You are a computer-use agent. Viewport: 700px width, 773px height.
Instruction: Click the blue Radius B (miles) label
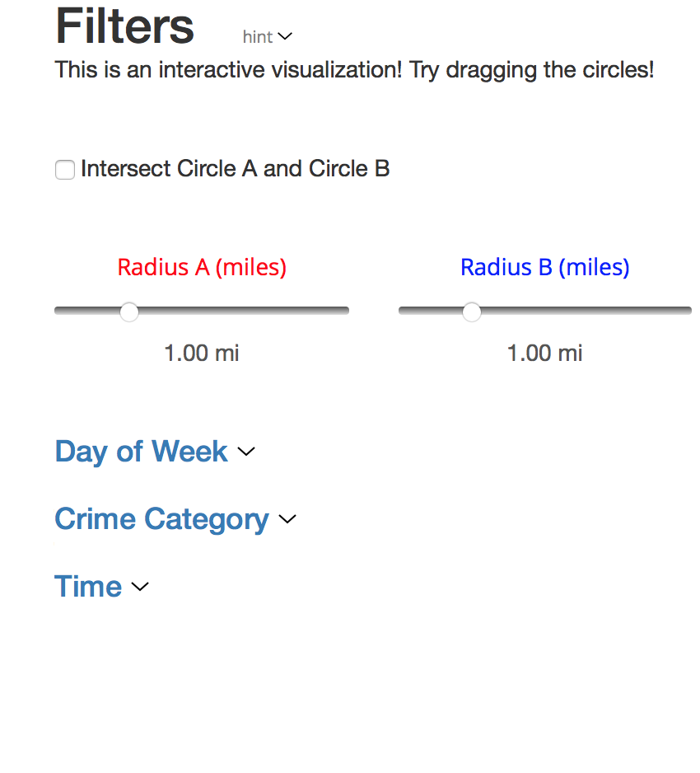pos(545,268)
